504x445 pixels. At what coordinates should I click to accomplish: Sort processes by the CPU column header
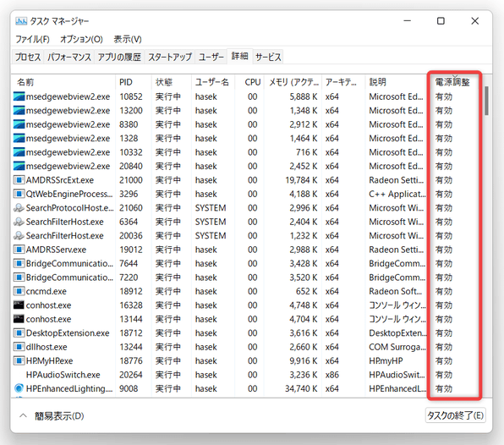pos(252,82)
